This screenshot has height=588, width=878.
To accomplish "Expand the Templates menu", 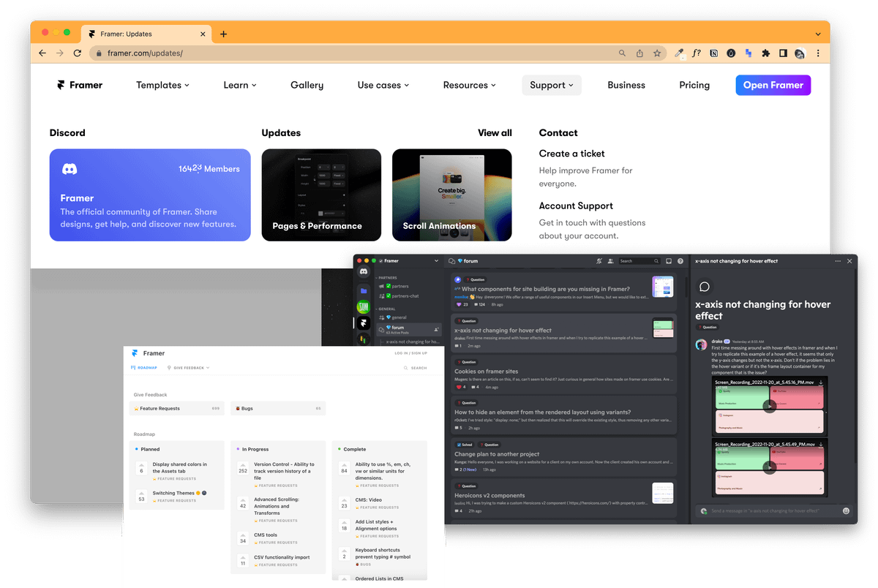I will tap(162, 85).
